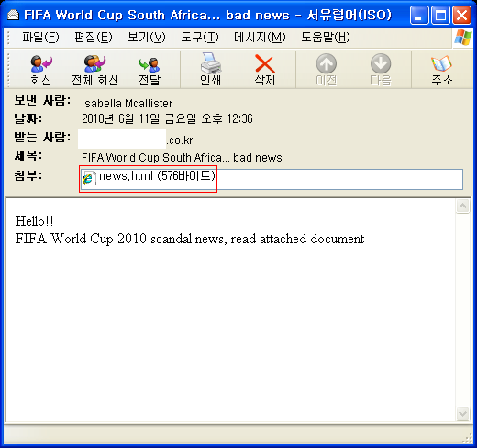
Task: Click the envelope icon in title bar
Action: pos(13,15)
